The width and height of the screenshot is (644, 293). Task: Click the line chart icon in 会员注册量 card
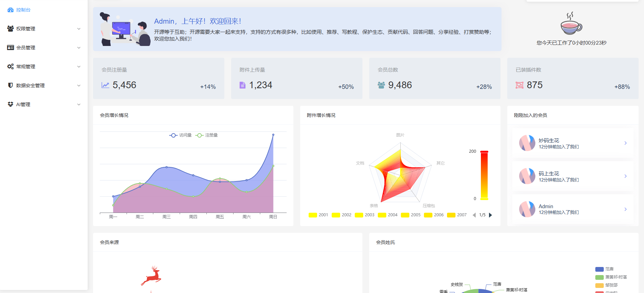(x=105, y=85)
